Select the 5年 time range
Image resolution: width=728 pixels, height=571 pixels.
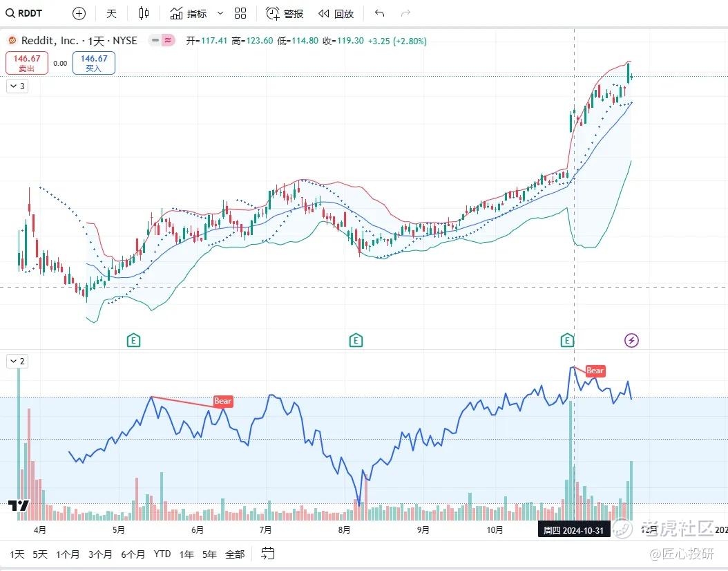point(210,554)
